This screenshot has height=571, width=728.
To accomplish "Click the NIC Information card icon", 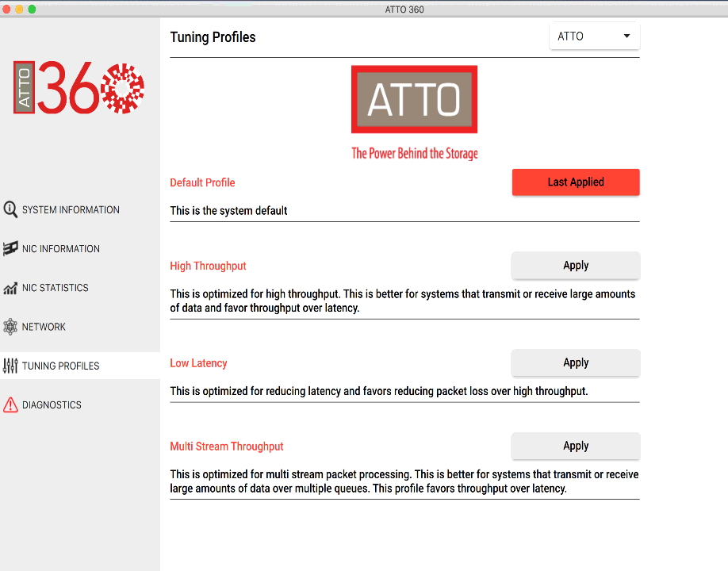I will coord(10,248).
